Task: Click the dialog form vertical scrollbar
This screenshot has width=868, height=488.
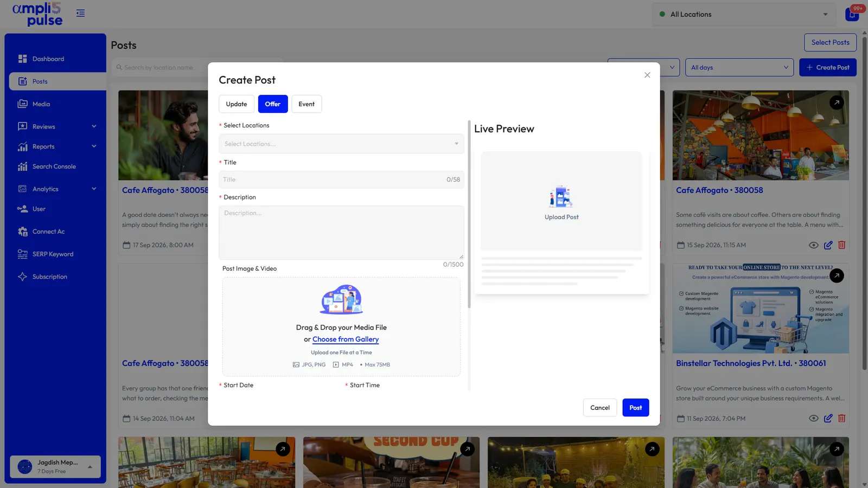Action: (469, 214)
